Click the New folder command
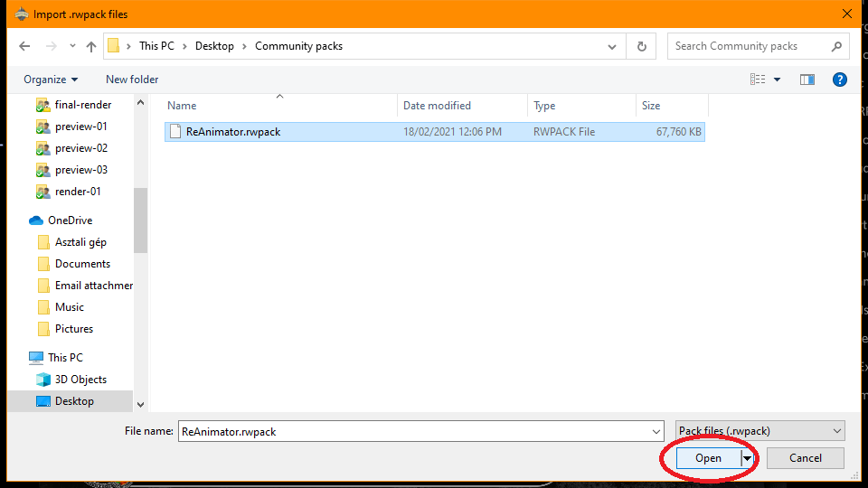The width and height of the screenshot is (868, 488). pos(132,80)
